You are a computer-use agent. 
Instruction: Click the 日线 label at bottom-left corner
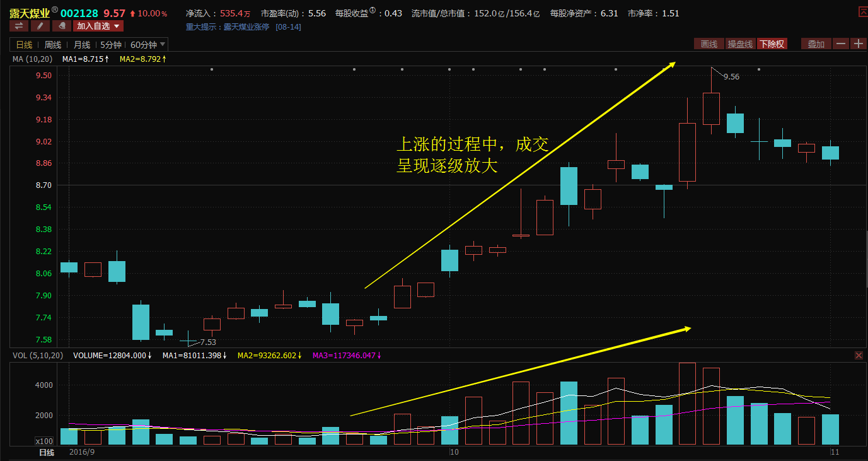[47, 452]
